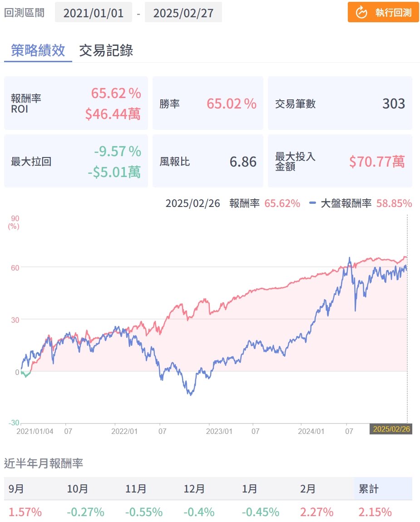Select the 勝率 65.02% card
This screenshot has height=522, width=420.
(x=208, y=103)
